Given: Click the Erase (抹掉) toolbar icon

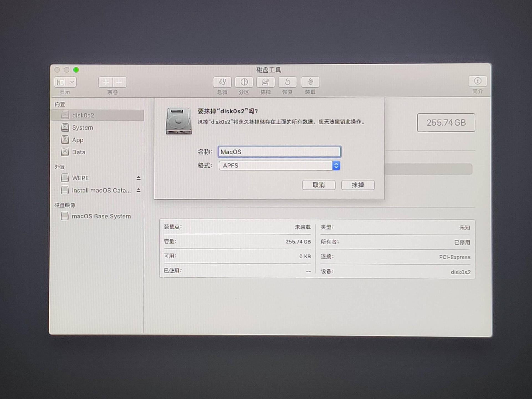Looking at the screenshot, I should click(x=265, y=82).
